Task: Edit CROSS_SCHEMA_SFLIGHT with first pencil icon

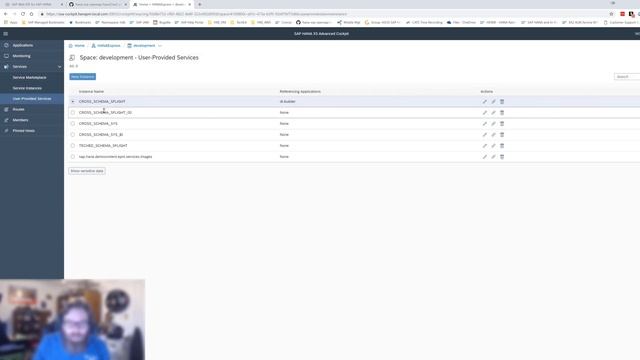Action: 484,102
